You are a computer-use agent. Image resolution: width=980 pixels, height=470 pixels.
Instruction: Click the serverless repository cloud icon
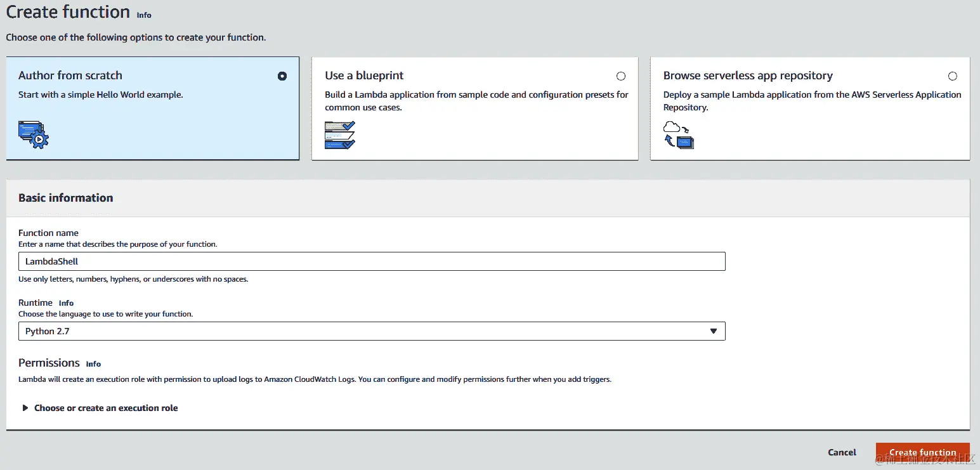[679, 134]
